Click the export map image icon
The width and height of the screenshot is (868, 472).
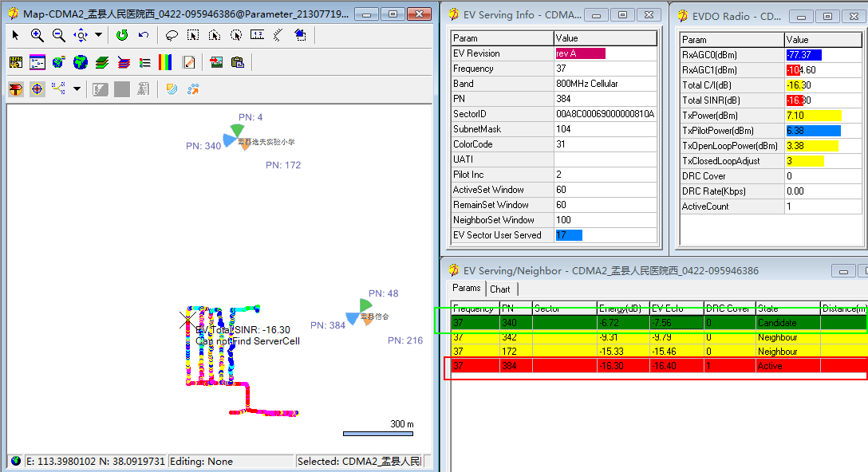pos(216,62)
